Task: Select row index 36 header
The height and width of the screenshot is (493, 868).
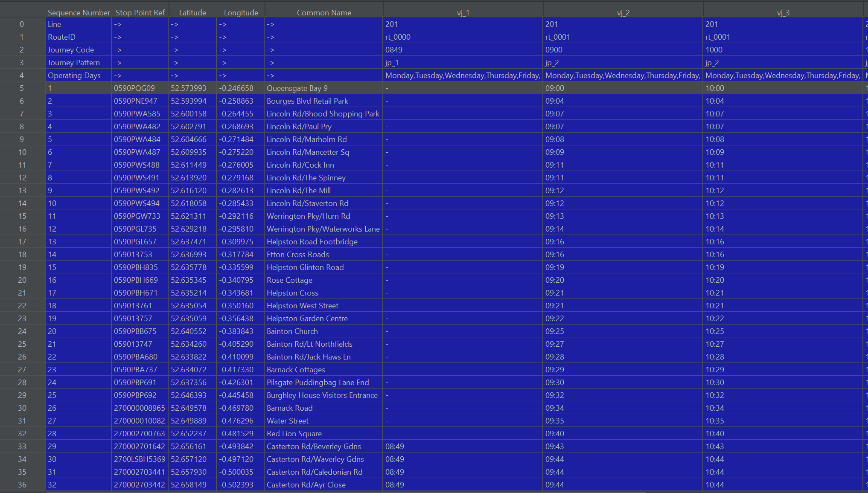Action: [23, 485]
